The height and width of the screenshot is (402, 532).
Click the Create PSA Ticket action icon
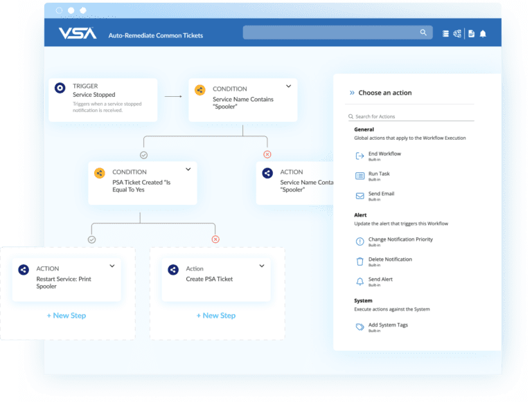pos(173,270)
